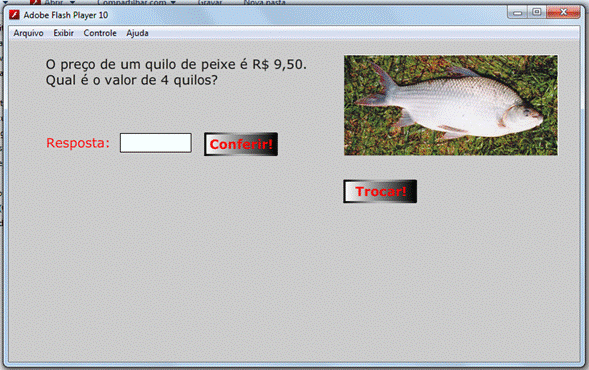Click the Adobe Flash Player title bar icon

click(x=14, y=15)
